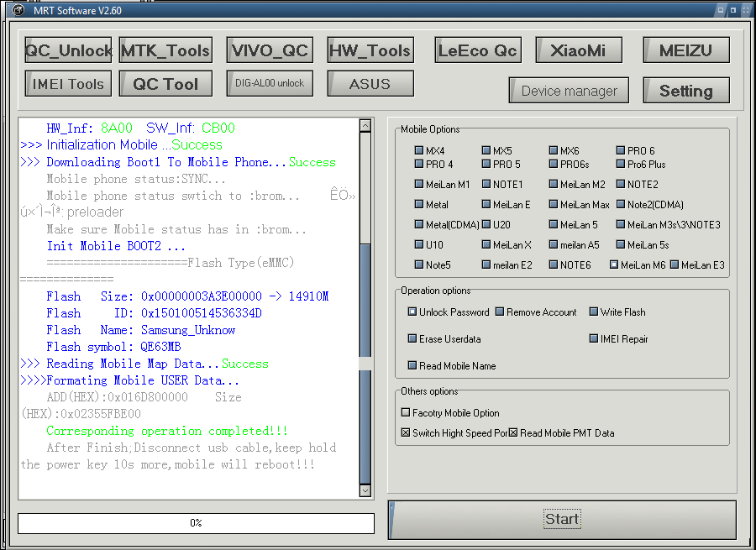Select the NOTE2 model checkbox
The image size is (756, 550).
(621, 184)
